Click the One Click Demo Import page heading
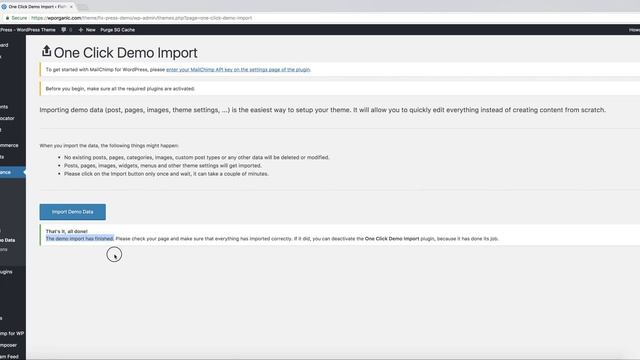This screenshot has width=640, height=360. 126,53
